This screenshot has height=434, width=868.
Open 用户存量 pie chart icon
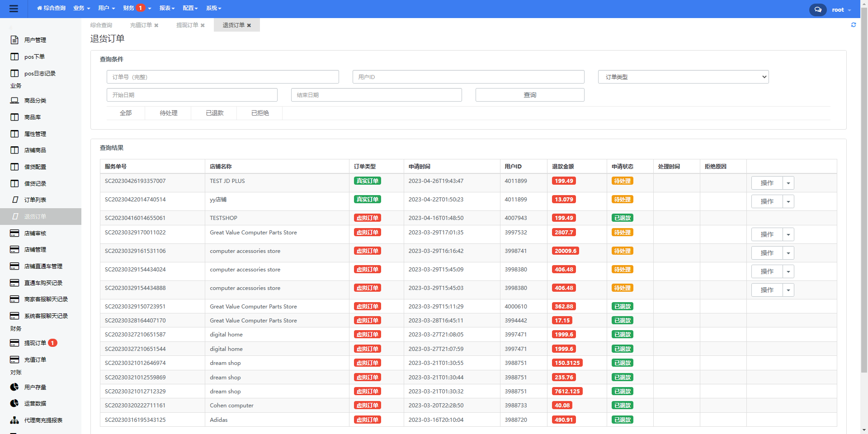(x=14, y=387)
